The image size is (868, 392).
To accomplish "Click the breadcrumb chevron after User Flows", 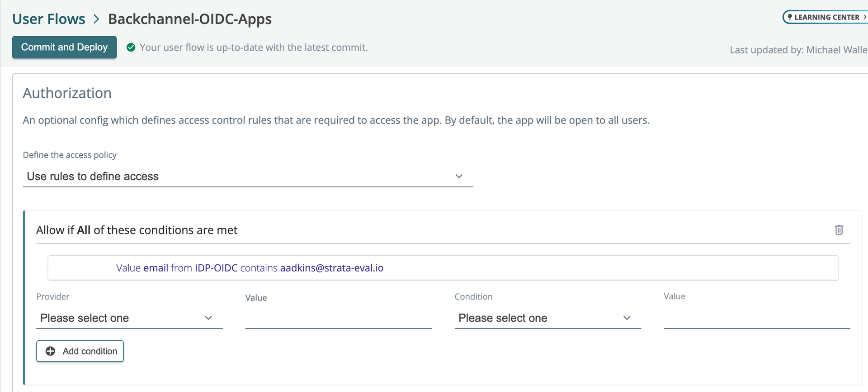I will pyautogui.click(x=96, y=19).
